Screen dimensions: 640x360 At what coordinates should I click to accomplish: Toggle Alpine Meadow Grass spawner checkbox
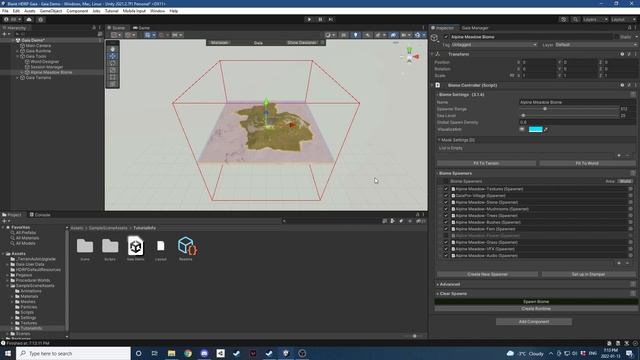(x=446, y=242)
